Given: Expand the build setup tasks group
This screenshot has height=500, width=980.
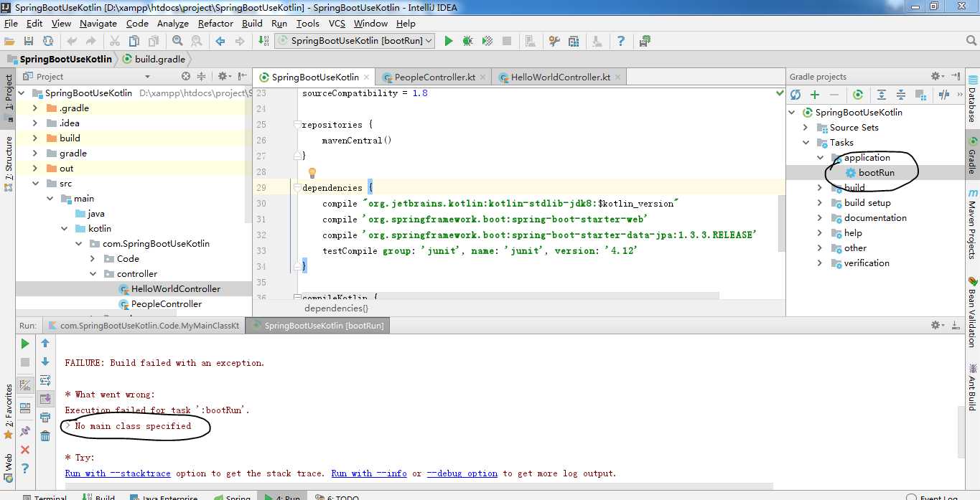Looking at the screenshot, I should (820, 202).
